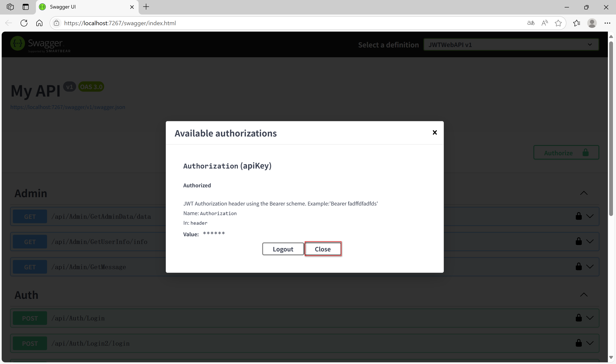
Task: Click the Logout button
Action: tap(283, 249)
